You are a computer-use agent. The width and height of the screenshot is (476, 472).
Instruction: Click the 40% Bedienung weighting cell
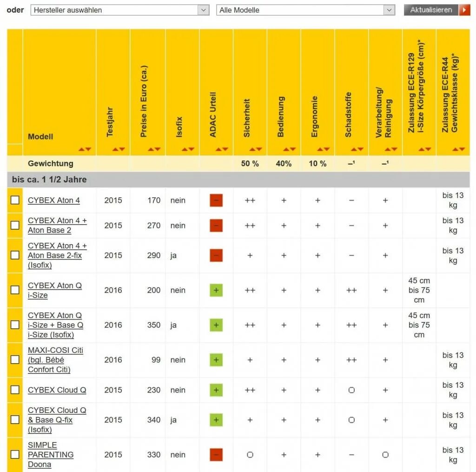pyautogui.click(x=284, y=163)
